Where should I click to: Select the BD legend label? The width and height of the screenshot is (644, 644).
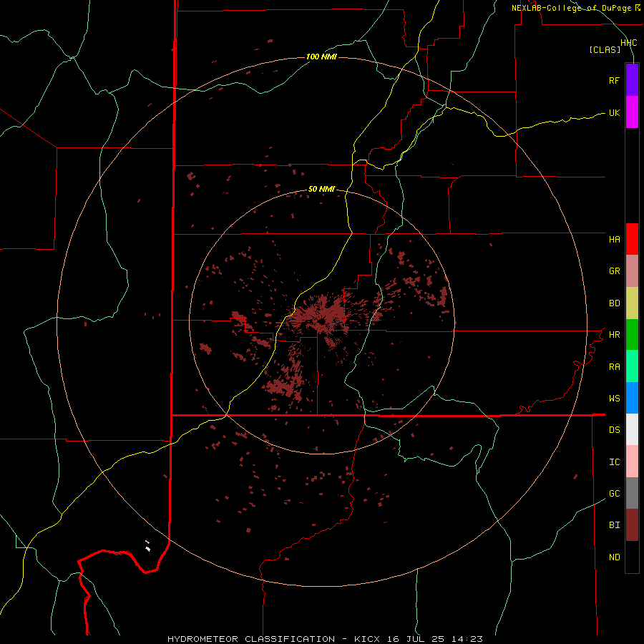point(614,303)
